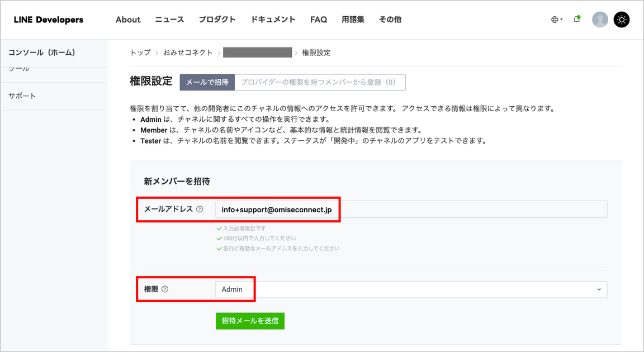The height and width of the screenshot is (352, 644).
Task: Click the 新メンバーを招待 heading
Action: pyautogui.click(x=177, y=182)
